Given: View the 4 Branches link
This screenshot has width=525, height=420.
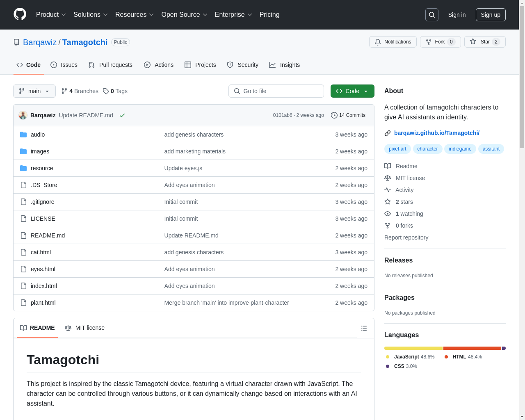Looking at the screenshot, I should point(80,91).
